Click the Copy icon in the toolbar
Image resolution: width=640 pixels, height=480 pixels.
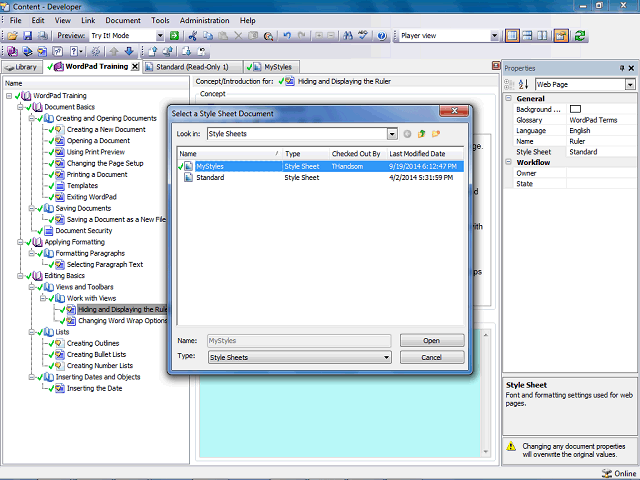(208, 36)
